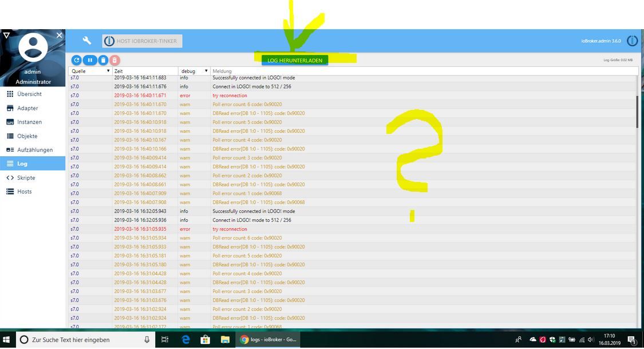Image resolution: width=644 pixels, height=349 pixels.
Task: Open the Quelle source filter dropdown
Action: pyautogui.click(x=90, y=71)
